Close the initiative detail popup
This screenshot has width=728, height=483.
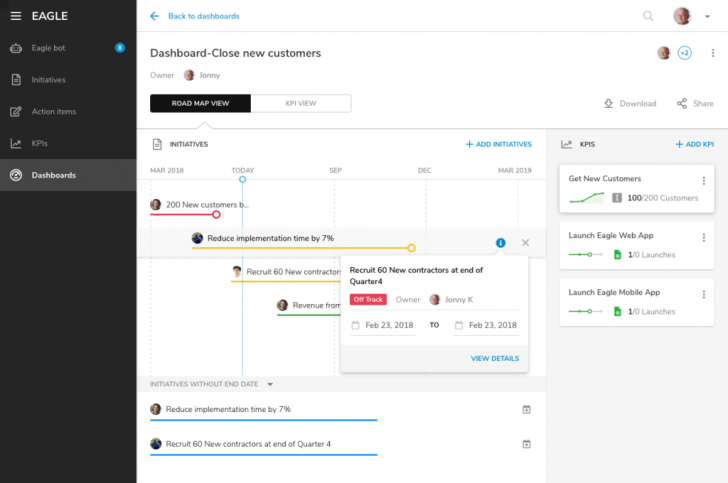[525, 243]
